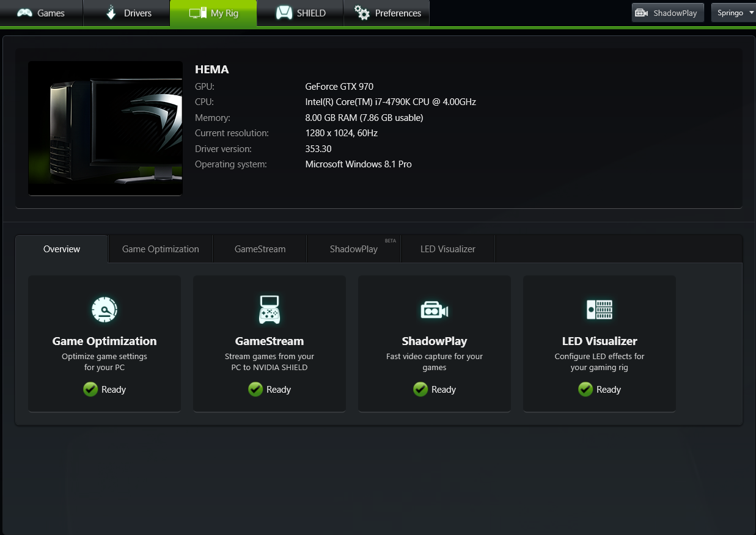Click the green check under Game Optimization
Viewport: 756px width, 535px height.
click(x=90, y=389)
